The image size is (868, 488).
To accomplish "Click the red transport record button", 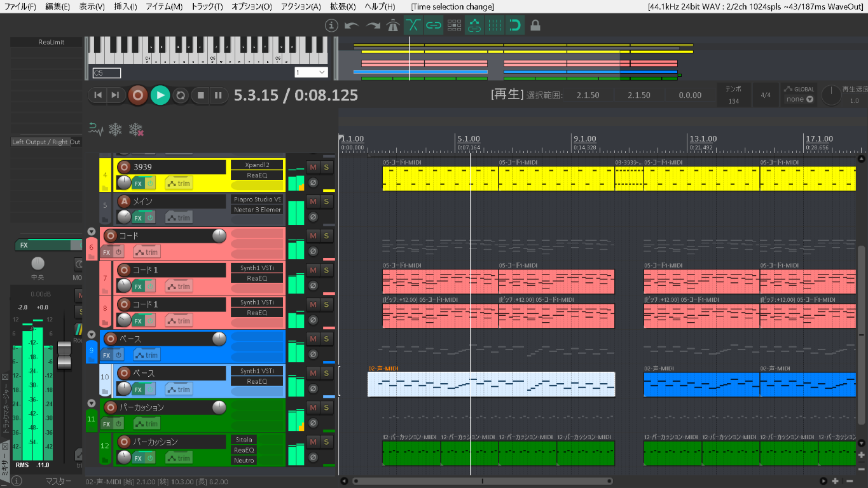I will pyautogui.click(x=137, y=95).
